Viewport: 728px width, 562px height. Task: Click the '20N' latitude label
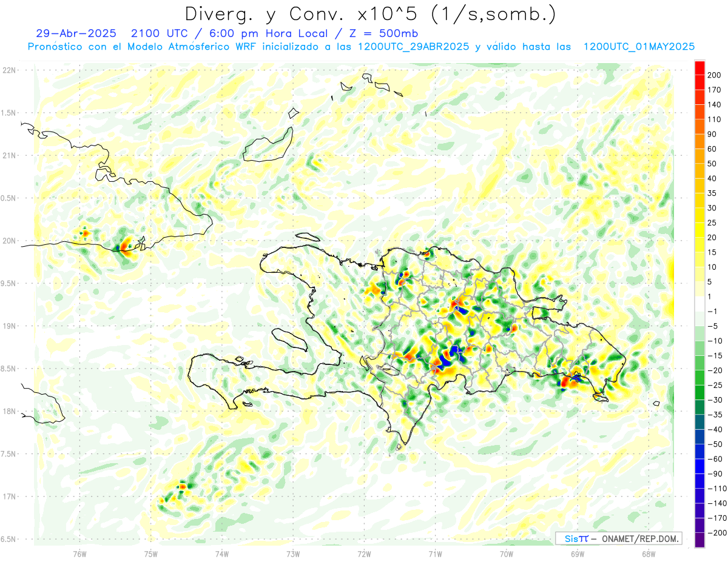pyautogui.click(x=9, y=241)
